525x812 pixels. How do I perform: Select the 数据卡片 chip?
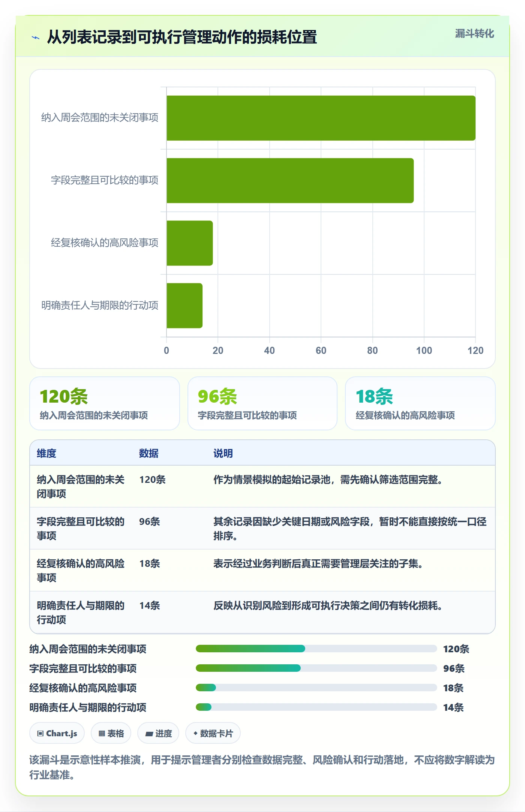pos(213,733)
